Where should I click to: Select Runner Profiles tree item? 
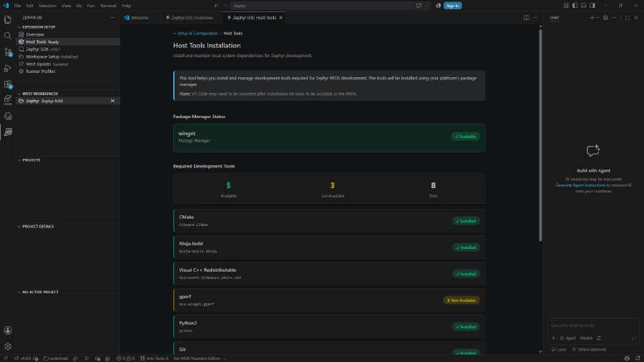coord(68,72)
